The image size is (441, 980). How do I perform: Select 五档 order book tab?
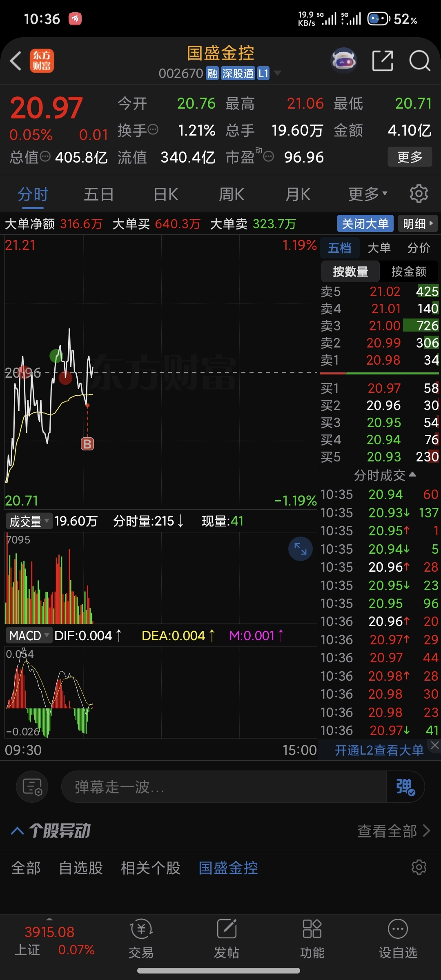[339, 247]
